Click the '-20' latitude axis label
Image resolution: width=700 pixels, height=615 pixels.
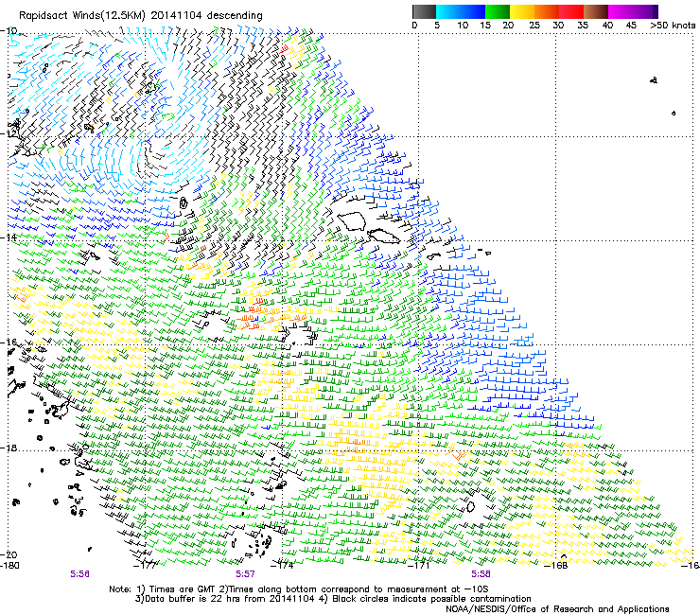9,554
